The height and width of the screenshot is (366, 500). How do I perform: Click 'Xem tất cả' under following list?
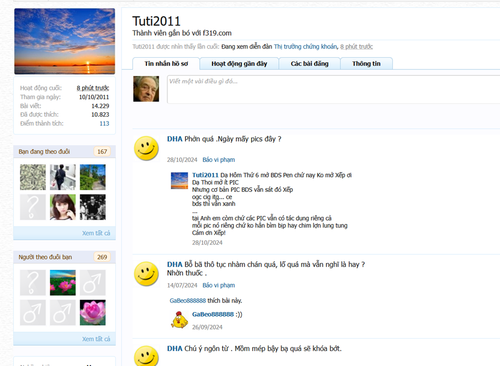96,233
